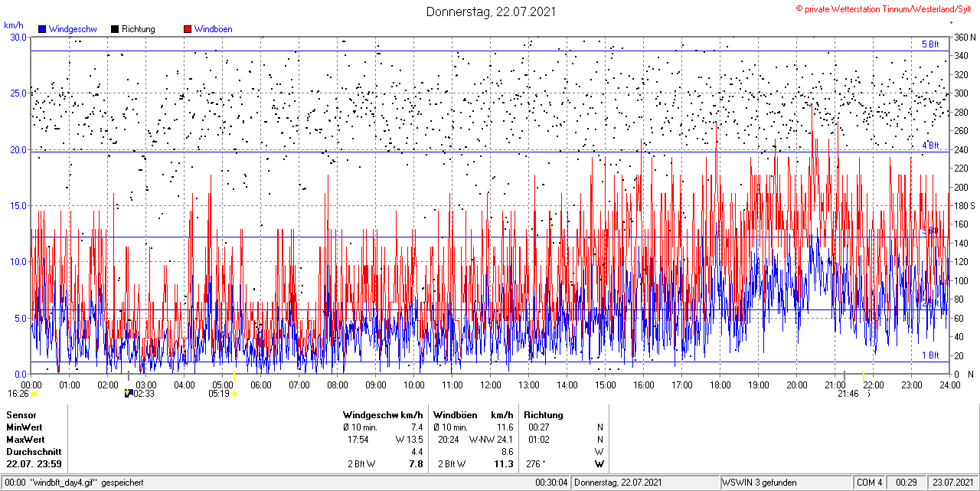This screenshot has width=980, height=491.
Task: Click the Richtung column header in table
Action: 544,414
